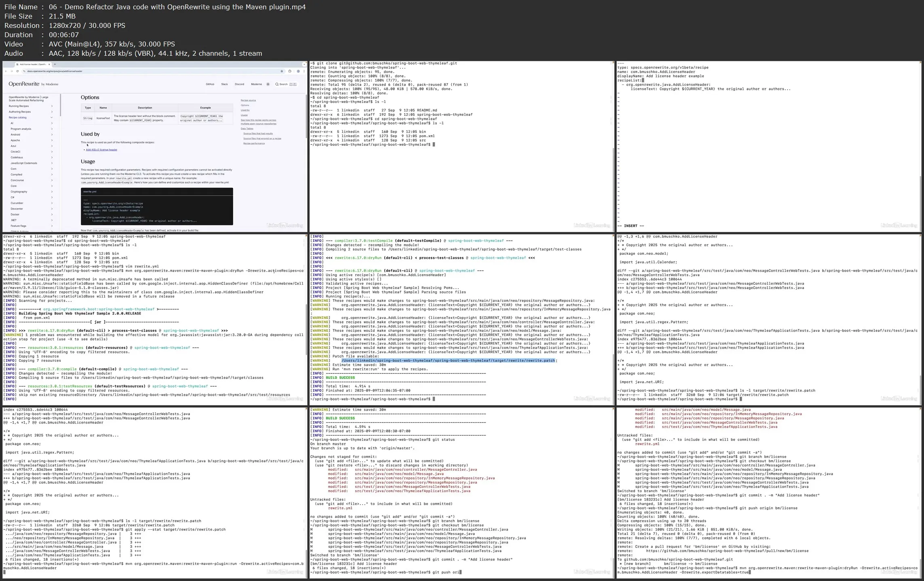Bookmark the page via the star icon
Viewport: 924px width, 581px height.
(282, 71)
